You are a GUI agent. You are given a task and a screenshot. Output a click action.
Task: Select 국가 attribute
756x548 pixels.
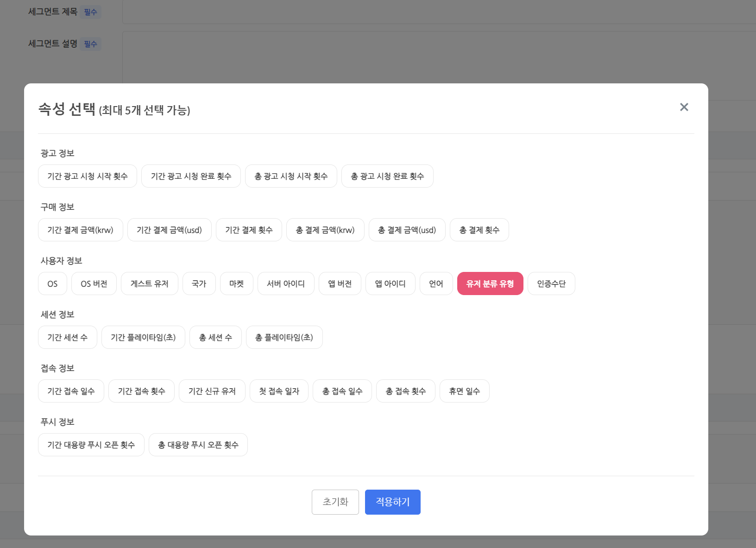click(x=199, y=283)
